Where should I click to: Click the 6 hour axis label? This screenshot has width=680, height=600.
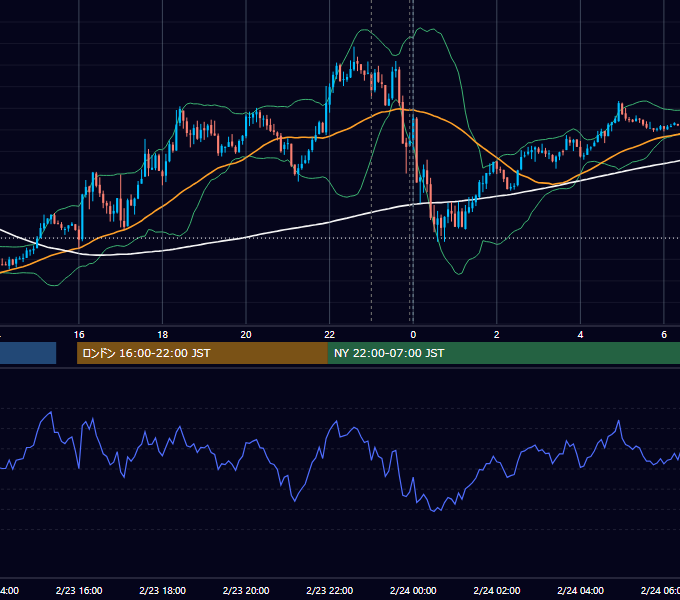[x=664, y=335]
